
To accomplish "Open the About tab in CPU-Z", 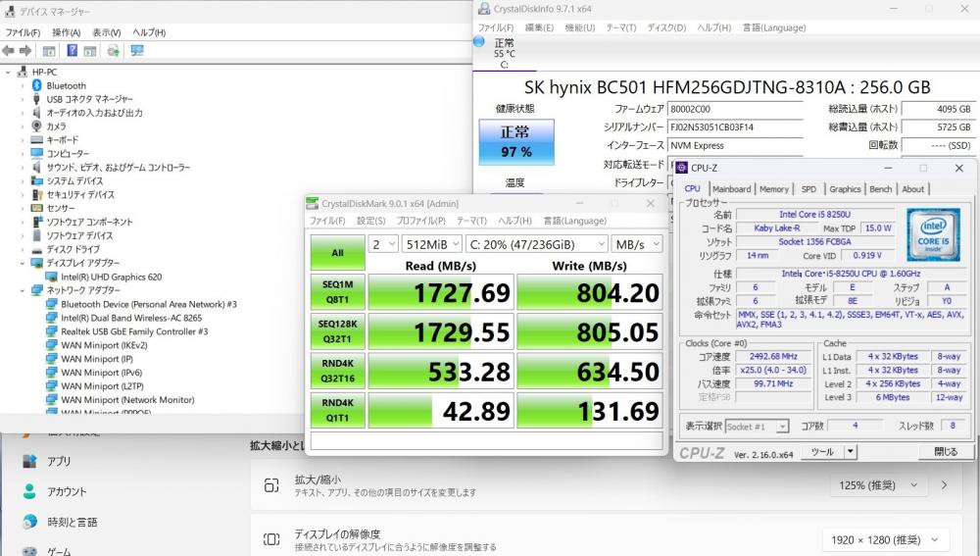I will click(912, 189).
